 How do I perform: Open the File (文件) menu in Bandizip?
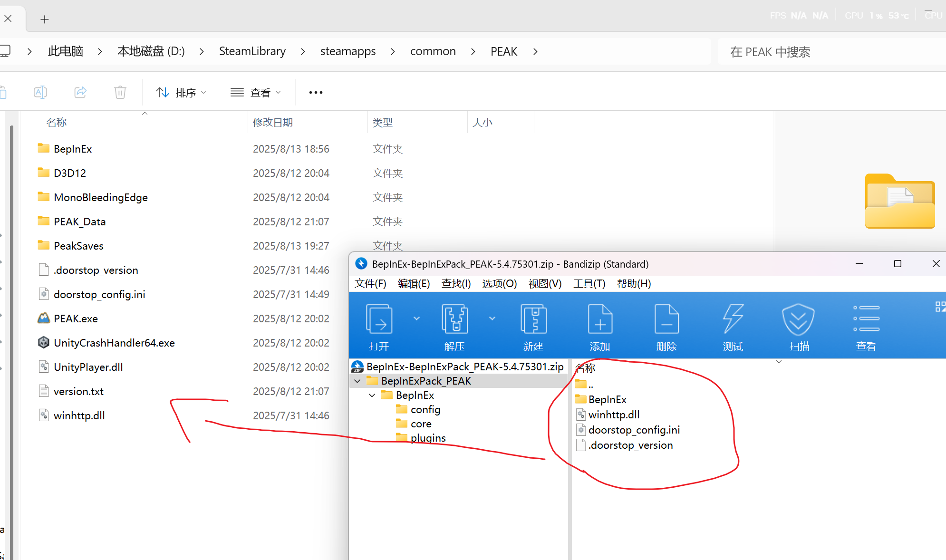[370, 284]
